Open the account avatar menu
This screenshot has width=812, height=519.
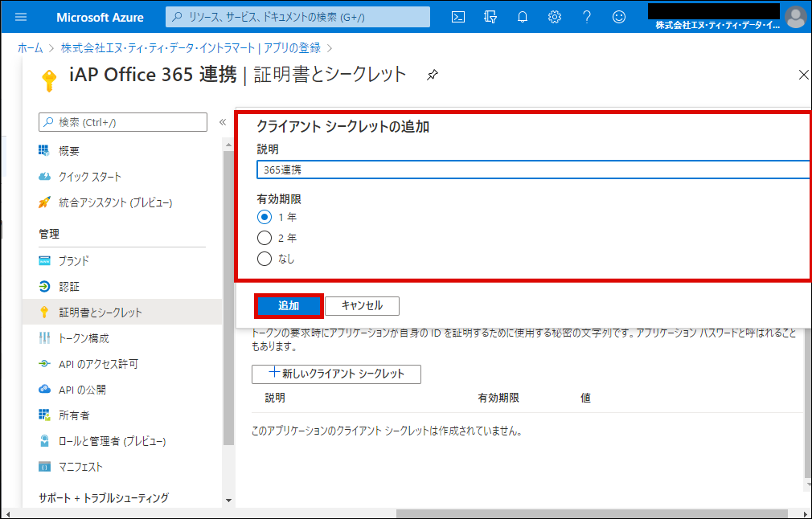(795, 17)
